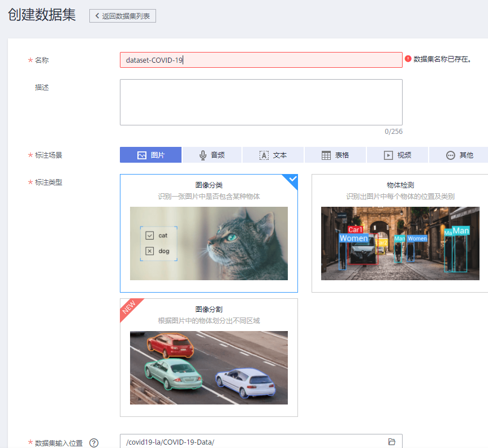Switch to the 音频 labeling scene

click(211, 155)
